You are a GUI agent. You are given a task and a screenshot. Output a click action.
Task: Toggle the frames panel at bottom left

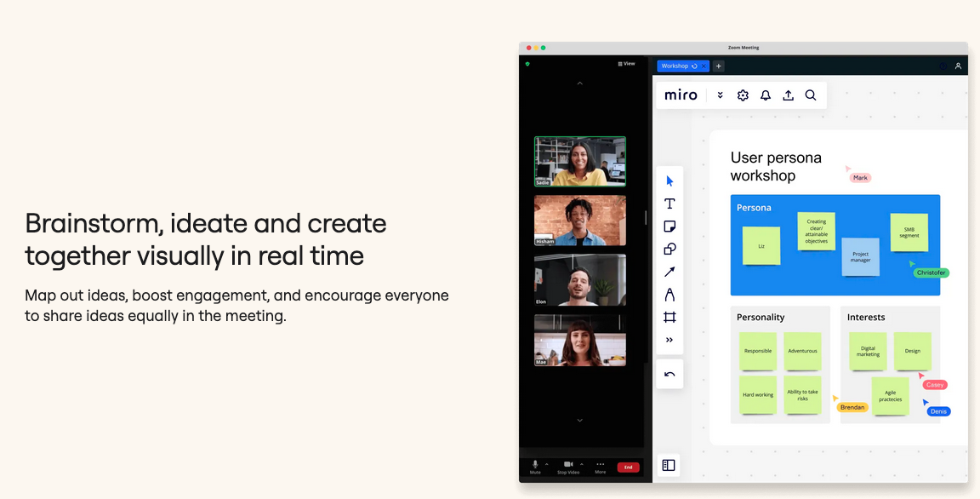click(669, 465)
